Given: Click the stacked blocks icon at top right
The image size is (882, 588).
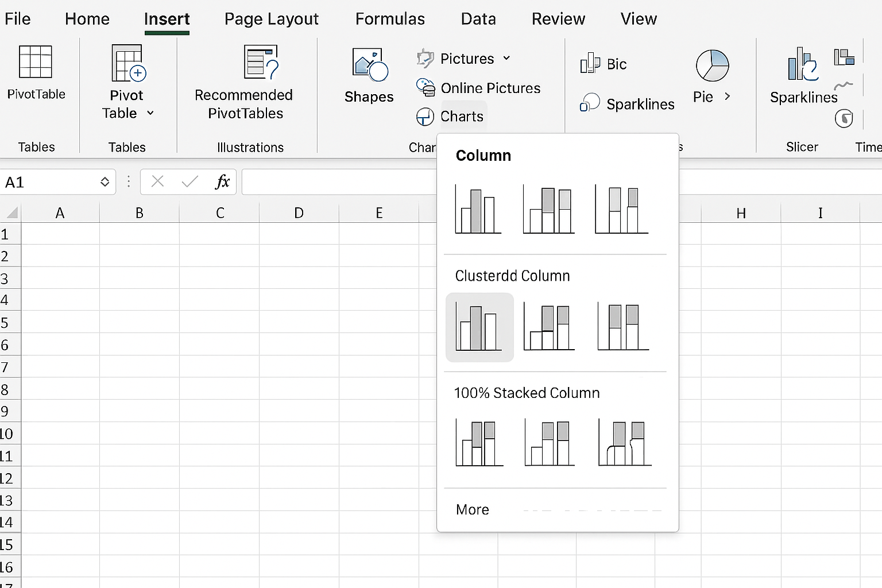Looking at the screenshot, I should pos(844,57).
